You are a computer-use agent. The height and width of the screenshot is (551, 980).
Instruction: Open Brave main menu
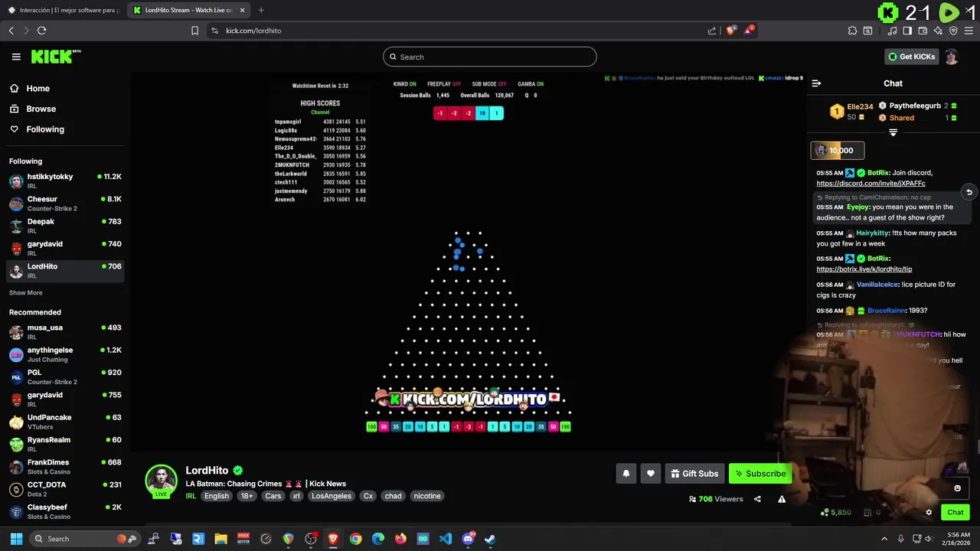969,31
